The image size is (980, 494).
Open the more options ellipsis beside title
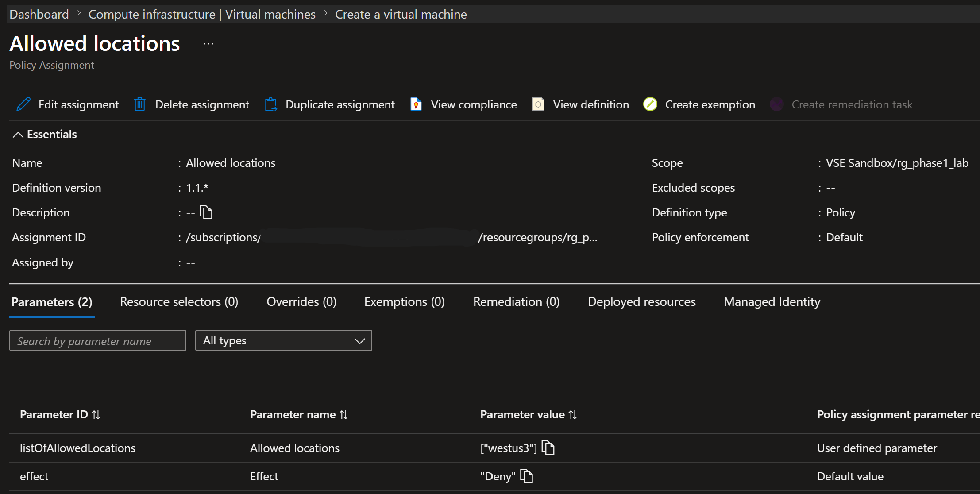[x=208, y=44]
